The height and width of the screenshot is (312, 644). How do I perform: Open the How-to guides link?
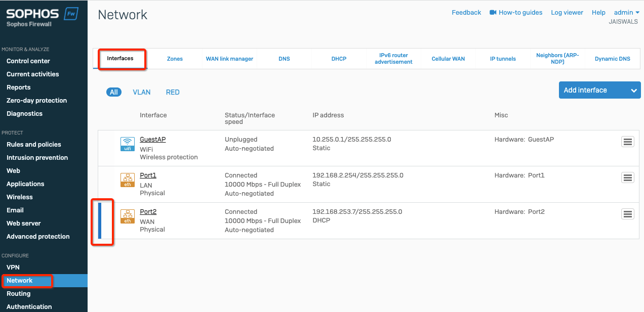tap(520, 13)
